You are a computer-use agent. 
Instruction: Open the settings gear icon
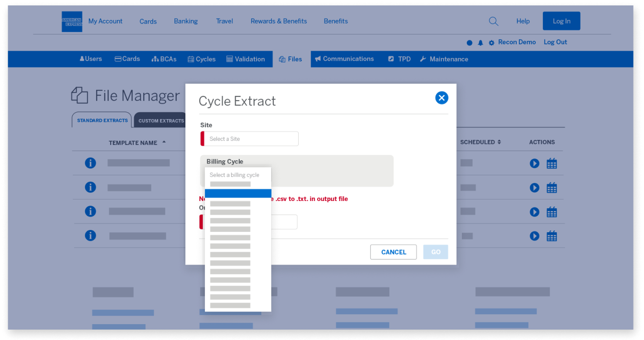point(491,43)
